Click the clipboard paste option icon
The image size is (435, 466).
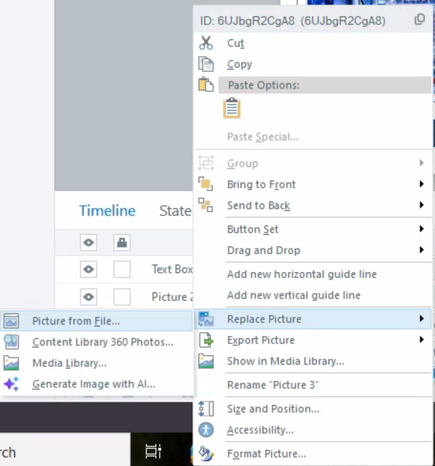(x=232, y=108)
